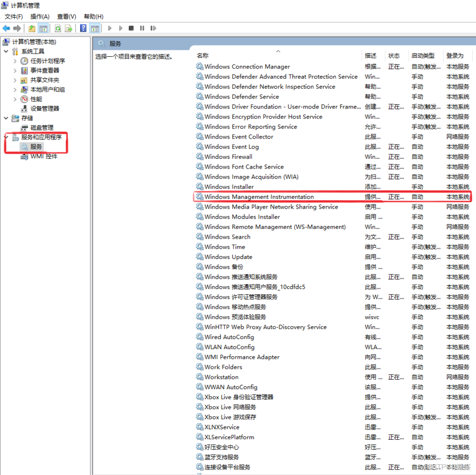Select the 服务 tree item
This screenshot has width=476, height=475.
tap(32, 147)
